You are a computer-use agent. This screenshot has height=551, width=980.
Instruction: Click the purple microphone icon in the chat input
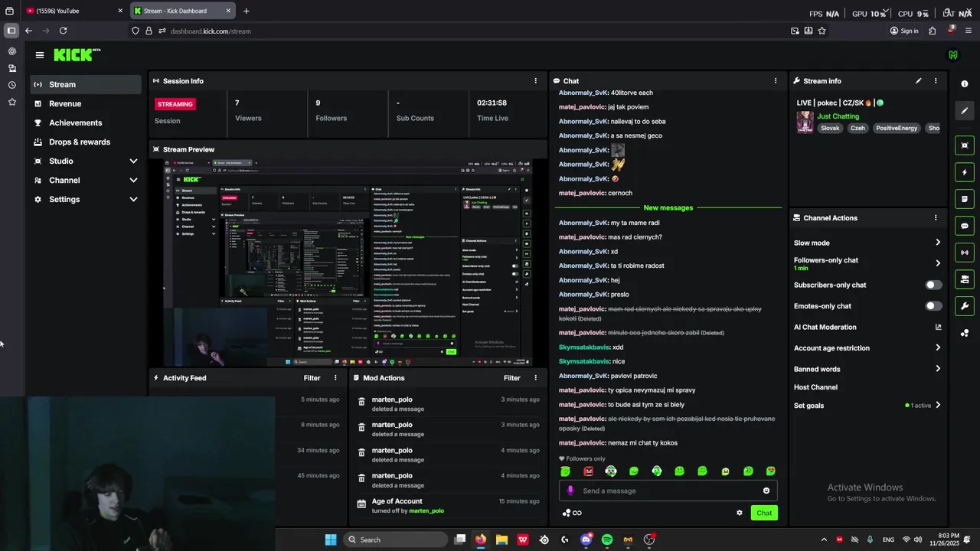[570, 491]
